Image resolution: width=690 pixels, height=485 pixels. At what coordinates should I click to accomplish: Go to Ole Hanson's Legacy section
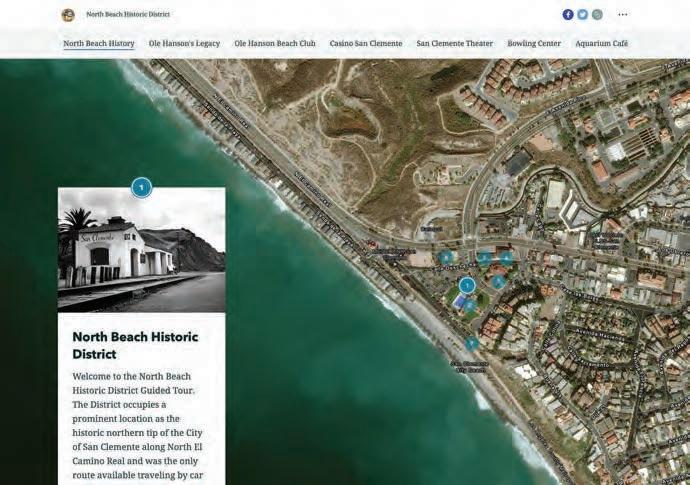coord(184,44)
